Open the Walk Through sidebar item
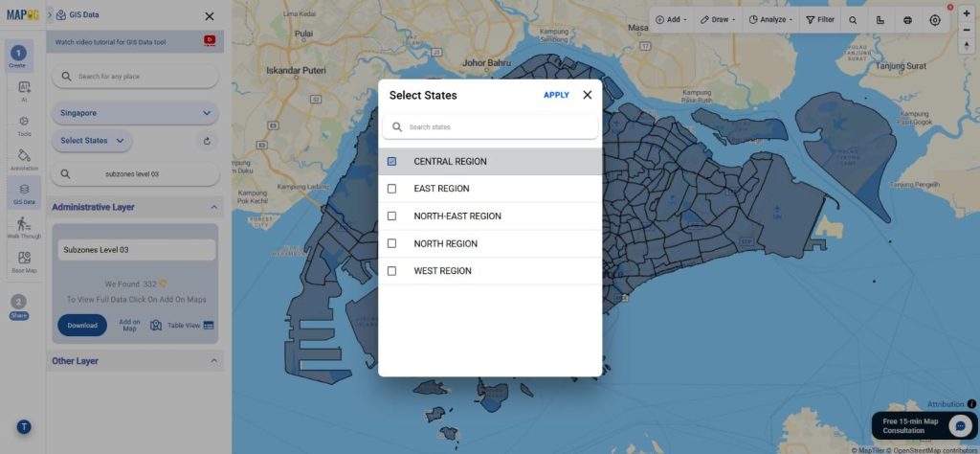Screen dimensions: 980x454 (x=24, y=228)
